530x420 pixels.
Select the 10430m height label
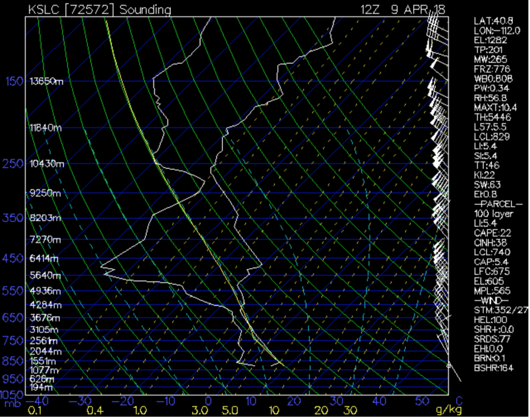click(x=47, y=164)
